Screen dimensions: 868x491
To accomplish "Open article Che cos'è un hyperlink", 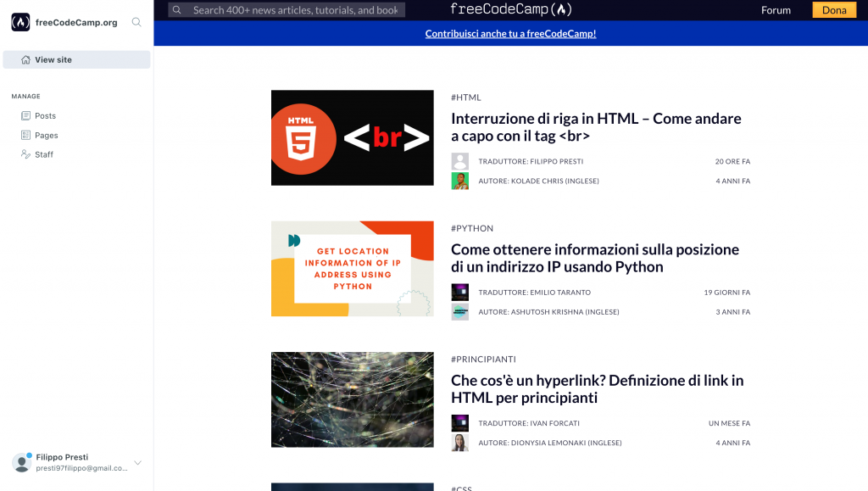I will [597, 389].
